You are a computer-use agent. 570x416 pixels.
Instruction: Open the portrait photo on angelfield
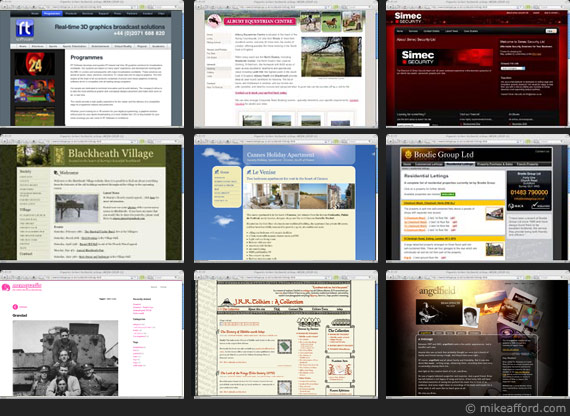(x=470, y=316)
